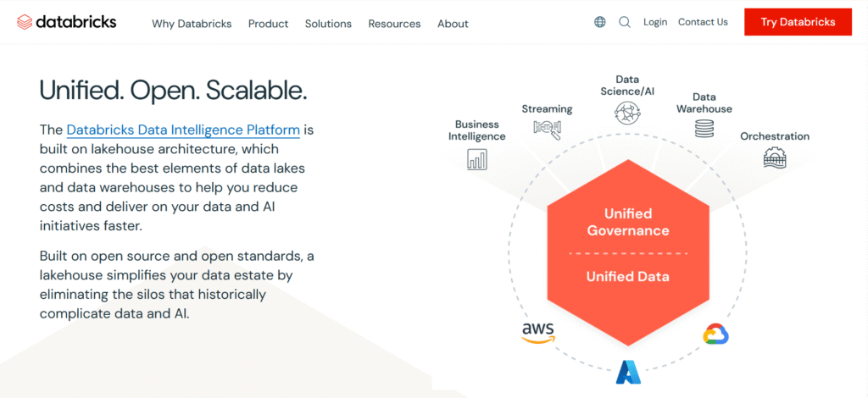Click the Google Cloud logo
The height and width of the screenshot is (398, 868).
pyautogui.click(x=716, y=334)
